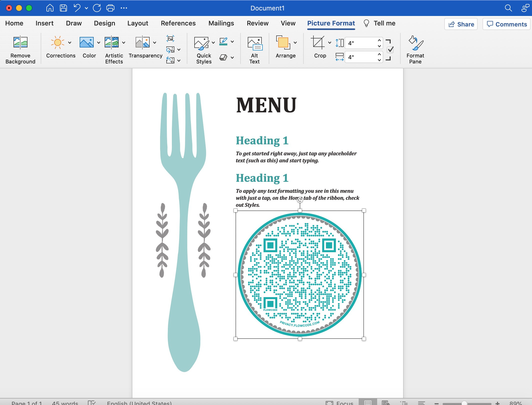Switch to the Draw tab

coord(74,23)
